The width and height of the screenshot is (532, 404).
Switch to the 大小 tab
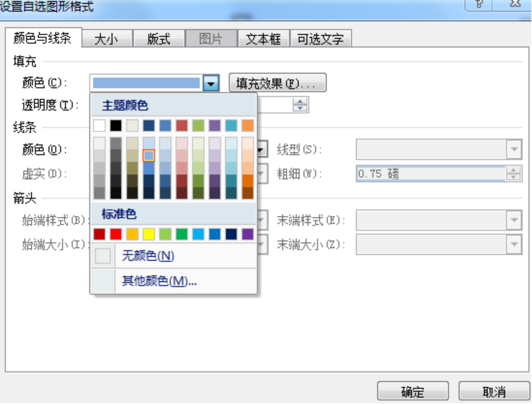107,38
